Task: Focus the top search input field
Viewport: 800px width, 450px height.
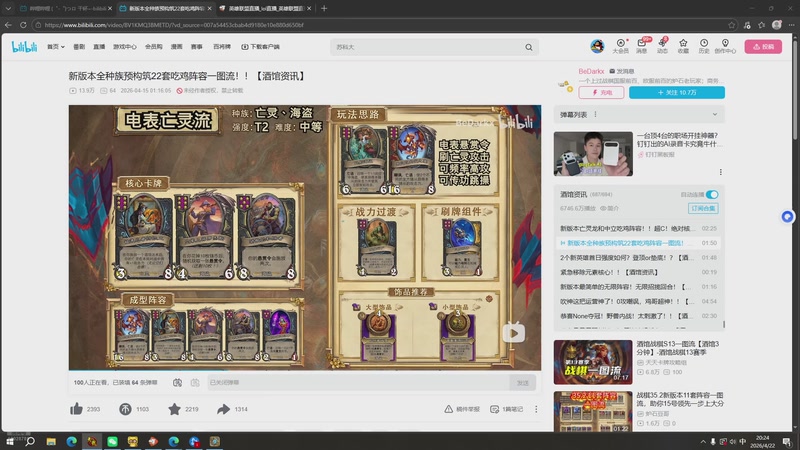Action: click(x=428, y=47)
